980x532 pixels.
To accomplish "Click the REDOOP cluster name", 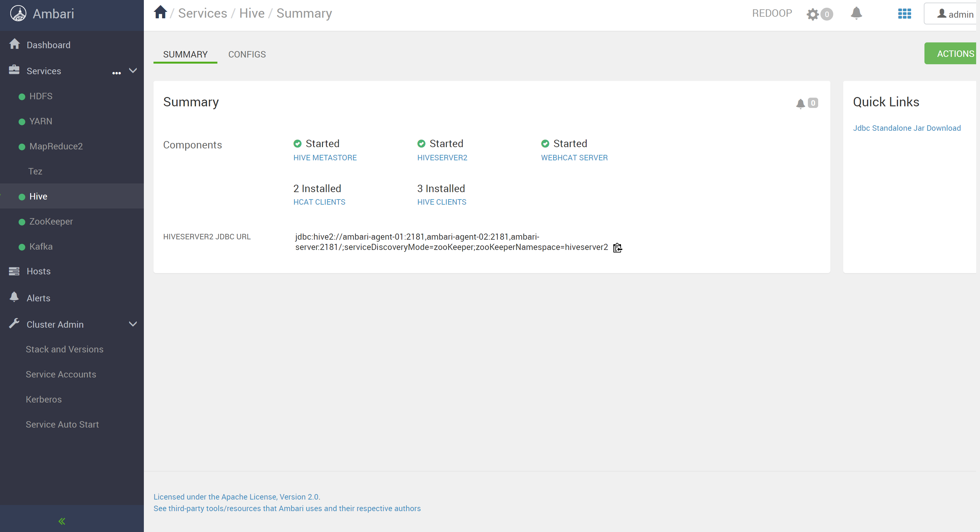I will [772, 13].
